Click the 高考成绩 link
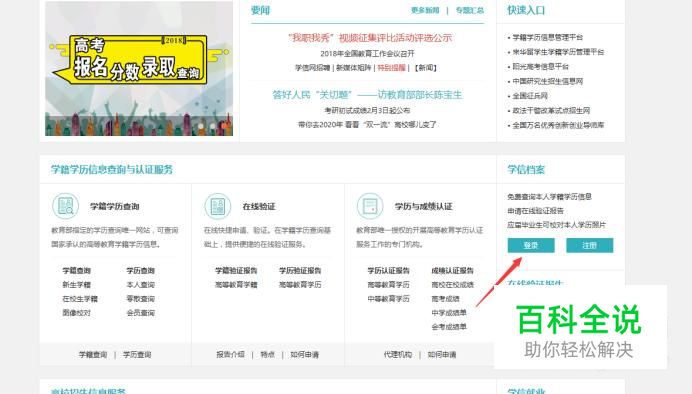Screen dimensions: 692x394 coord(445,299)
